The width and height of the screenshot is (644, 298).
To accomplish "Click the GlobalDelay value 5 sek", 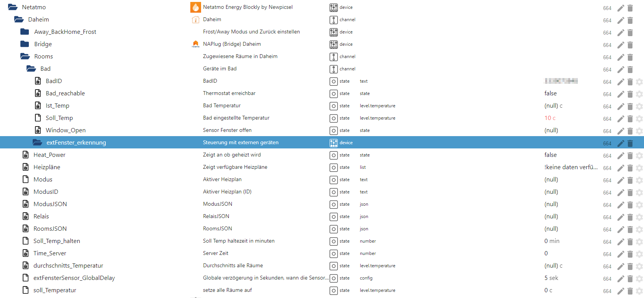I will pos(551,278).
